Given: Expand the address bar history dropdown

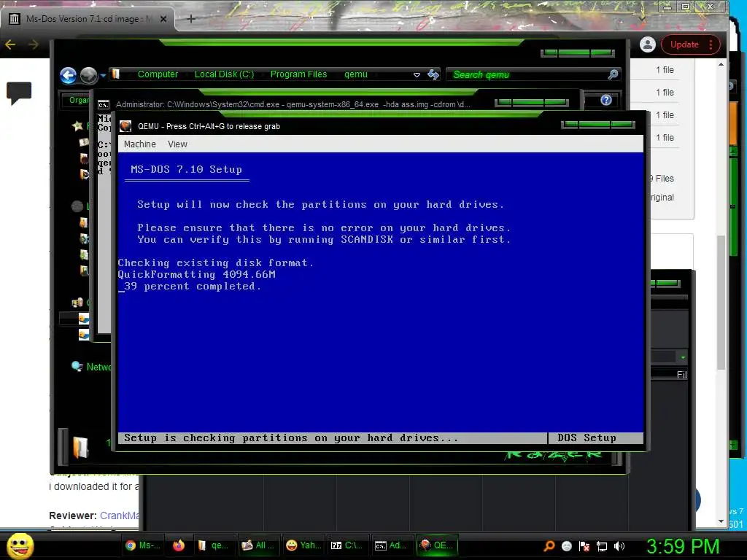Looking at the screenshot, I should click(417, 75).
